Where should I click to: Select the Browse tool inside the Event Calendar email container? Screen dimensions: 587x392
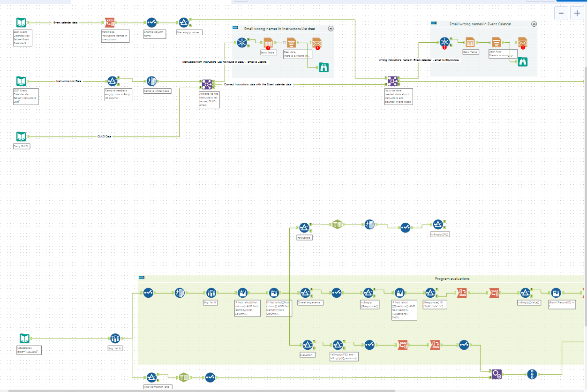[523, 61]
